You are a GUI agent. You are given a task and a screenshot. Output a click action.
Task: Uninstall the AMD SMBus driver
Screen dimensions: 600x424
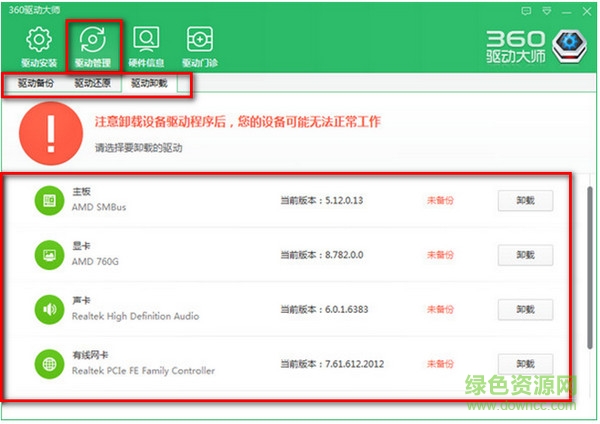[x=525, y=200]
